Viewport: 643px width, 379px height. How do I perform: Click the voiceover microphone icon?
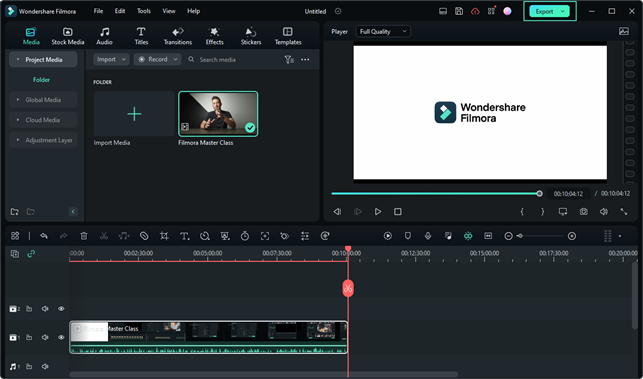pos(428,236)
